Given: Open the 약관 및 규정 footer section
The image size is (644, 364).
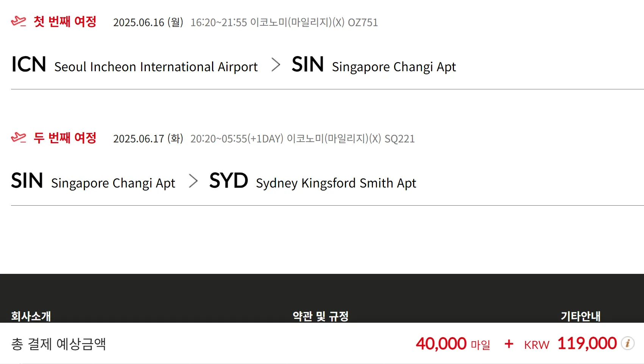Looking at the screenshot, I should pos(320,316).
